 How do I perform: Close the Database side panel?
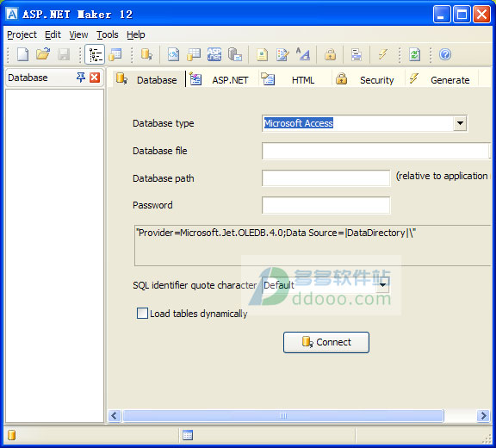(95, 78)
